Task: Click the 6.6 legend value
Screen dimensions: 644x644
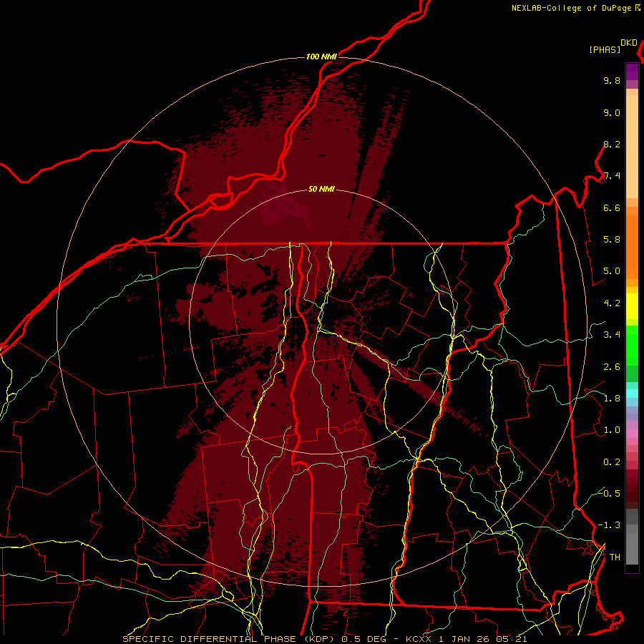Action: pyautogui.click(x=612, y=208)
